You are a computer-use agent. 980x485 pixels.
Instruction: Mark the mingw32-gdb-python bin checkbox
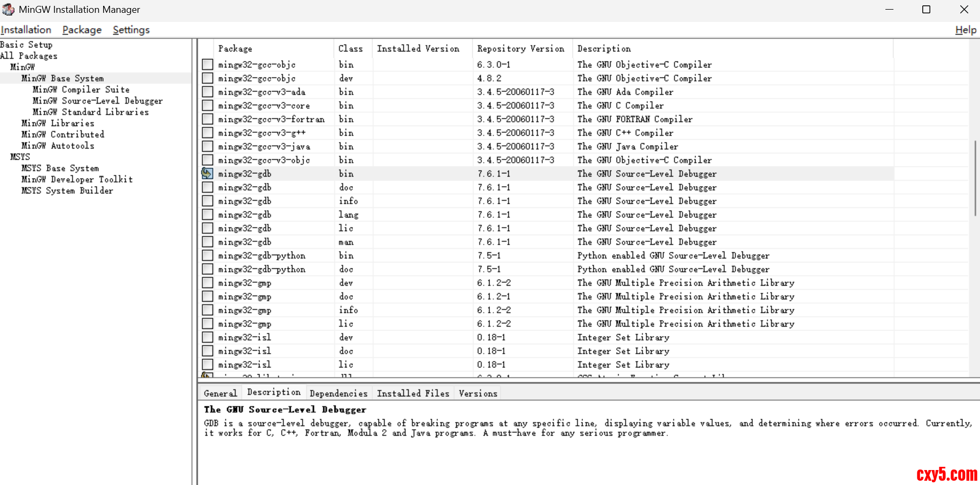tap(207, 255)
